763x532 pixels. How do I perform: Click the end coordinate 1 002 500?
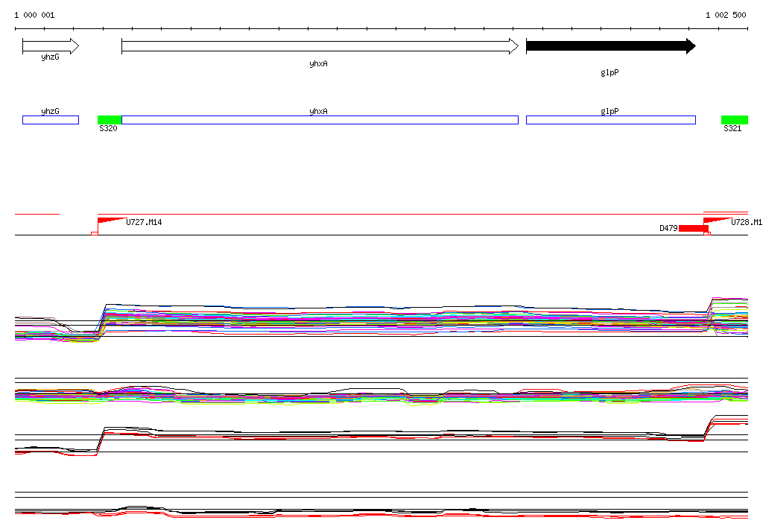pos(726,15)
